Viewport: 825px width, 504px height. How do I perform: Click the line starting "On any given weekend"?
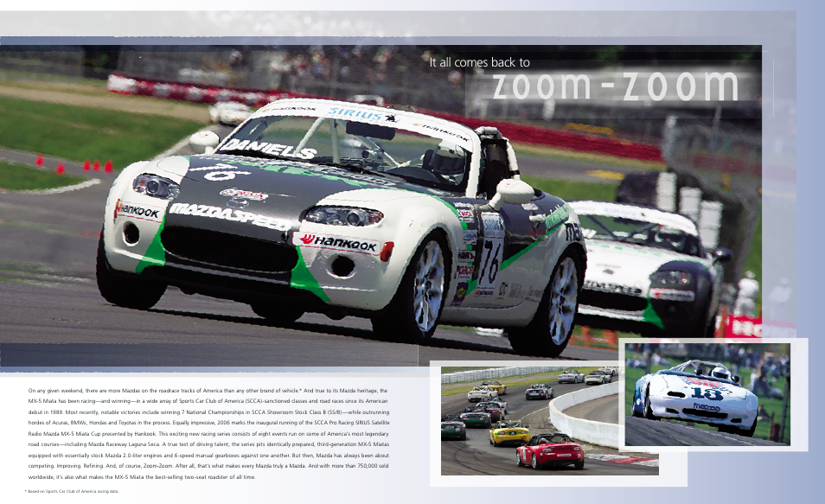tap(208, 391)
